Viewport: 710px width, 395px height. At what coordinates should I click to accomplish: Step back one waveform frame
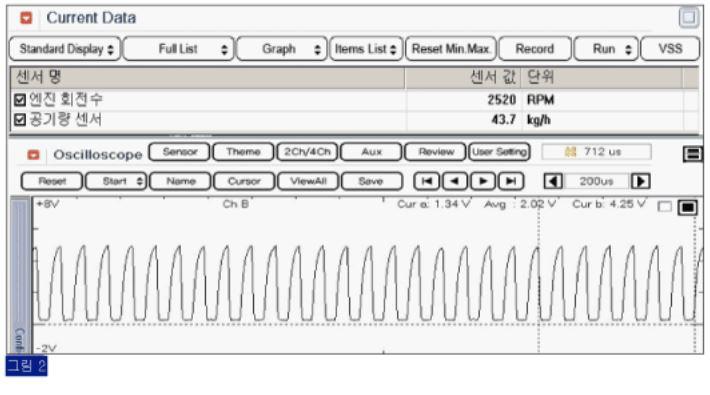click(x=455, y=181)
